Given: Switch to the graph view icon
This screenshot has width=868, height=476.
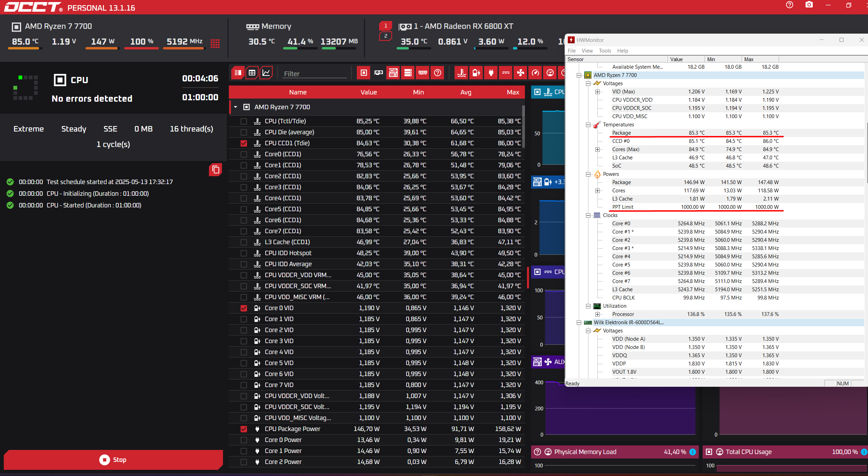Looking at the screenshot, I should click(266, 73).
